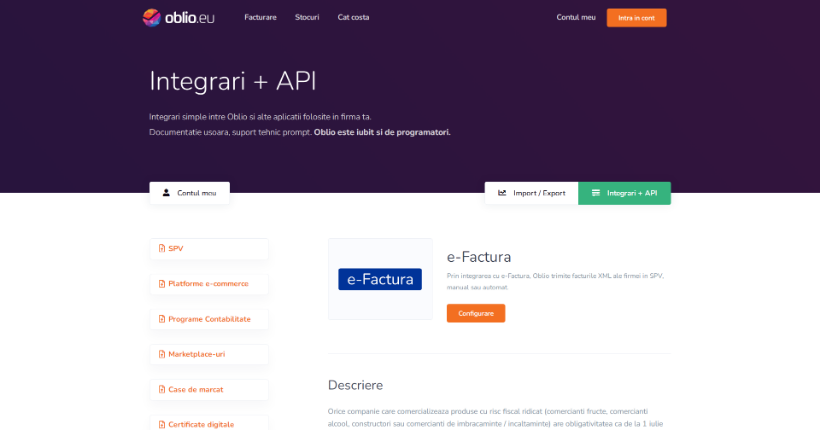The height and width of the screenshot is (430, 820).
Task: Click the orange Configurare button
Action: point(476,313)
